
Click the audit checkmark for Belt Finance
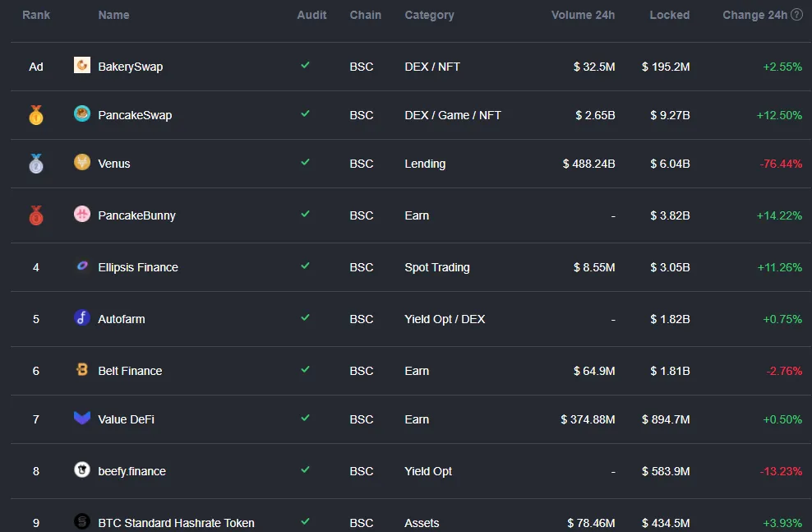pyautogui.click(x=305, y=369)
